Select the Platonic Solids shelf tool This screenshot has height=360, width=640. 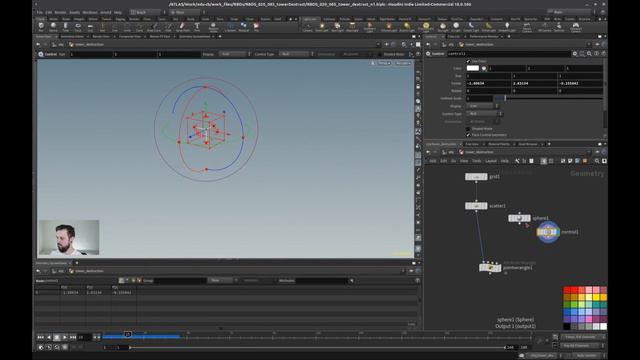point(213,27)
